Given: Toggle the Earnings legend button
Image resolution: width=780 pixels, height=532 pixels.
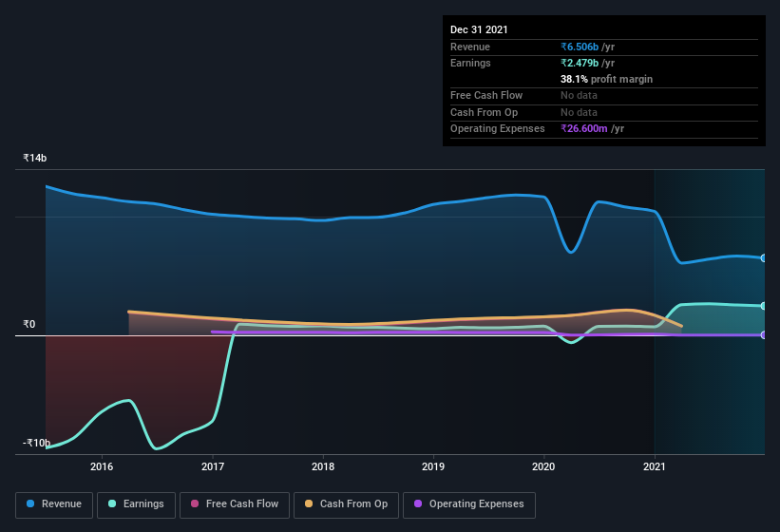Looking at the screenshot, I should (136, 504).
